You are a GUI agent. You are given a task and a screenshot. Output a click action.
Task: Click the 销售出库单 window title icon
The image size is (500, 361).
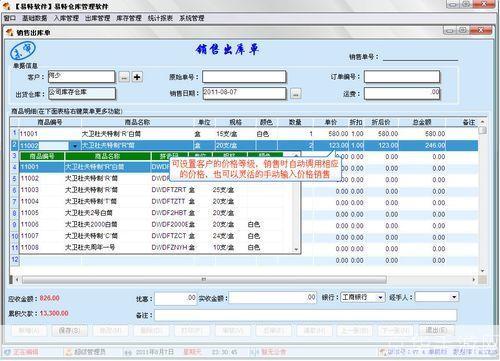tap(9, 32)
